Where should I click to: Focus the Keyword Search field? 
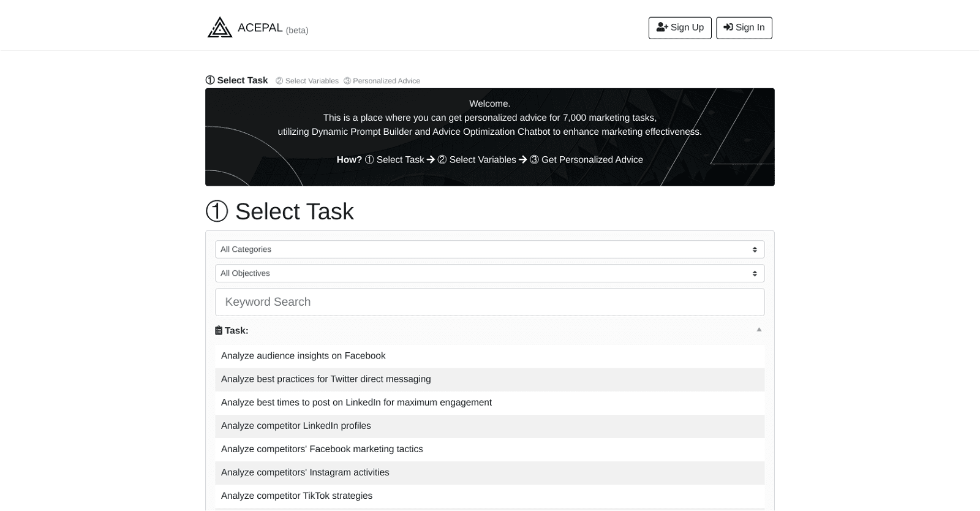[489, 302]
